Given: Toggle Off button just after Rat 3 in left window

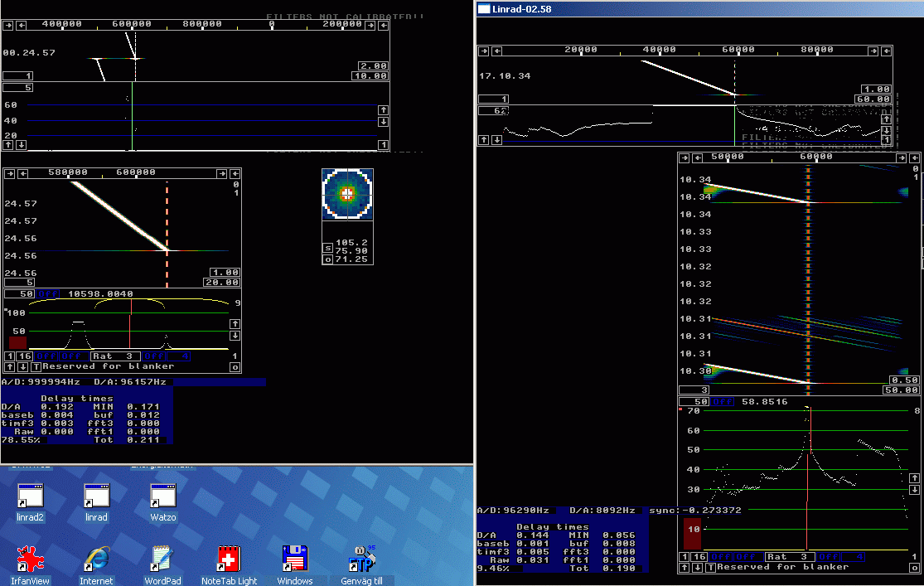Looking at the screenshot, I should point(154,356).
